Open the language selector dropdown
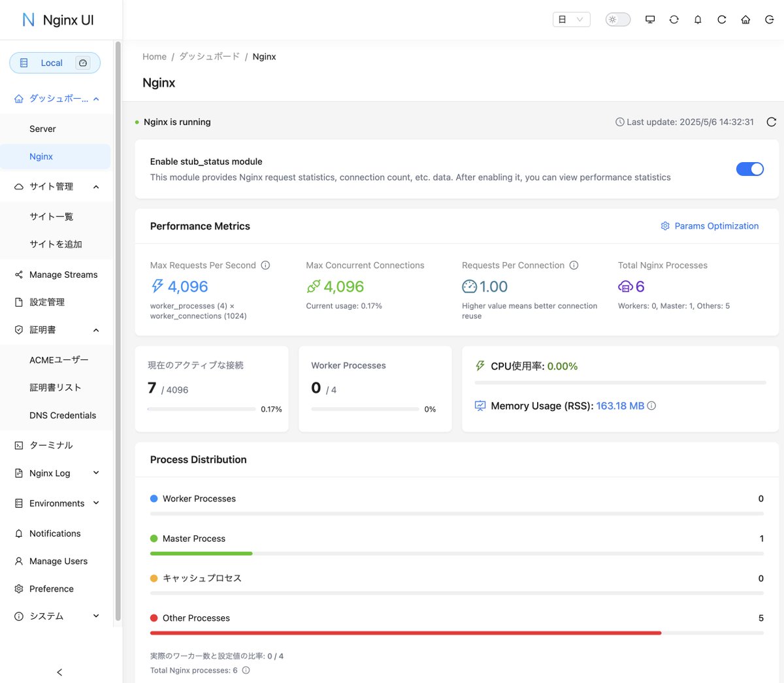Image resolution: width=784 pixels, height=683 pixels. [x=571, y=20]
